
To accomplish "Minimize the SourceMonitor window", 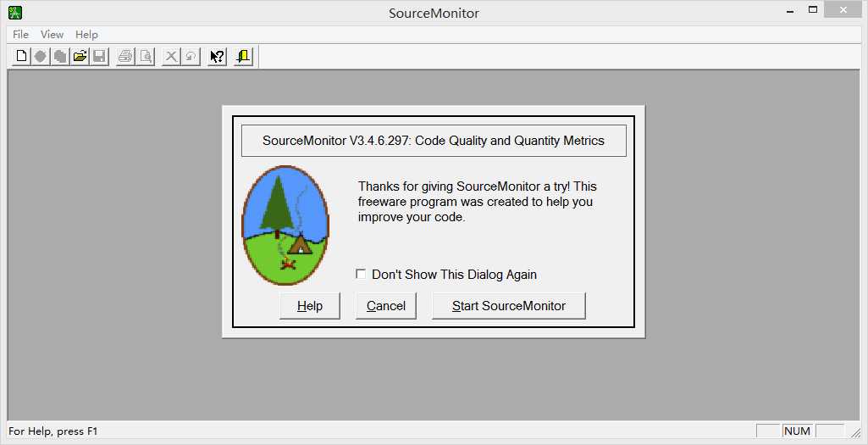I will [790, 10].
